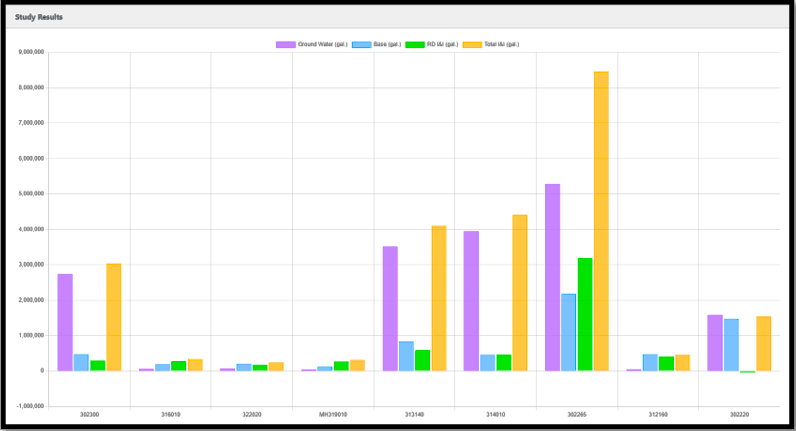Click the Ground Water (gal.) legend label

point(322,44)
